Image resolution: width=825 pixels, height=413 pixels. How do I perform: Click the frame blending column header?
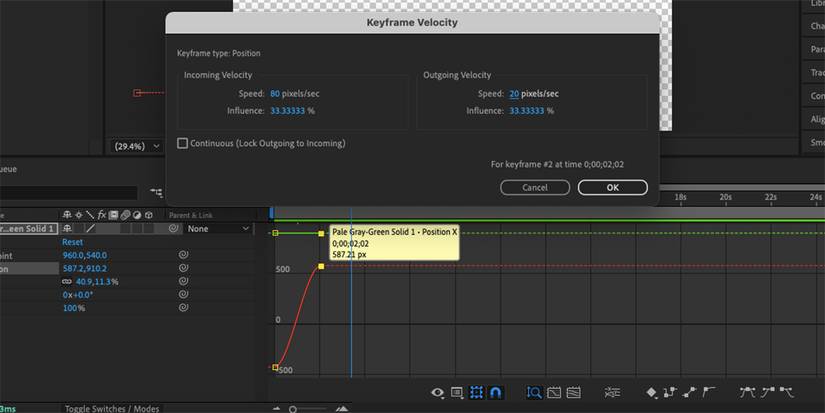coord(113,215)
